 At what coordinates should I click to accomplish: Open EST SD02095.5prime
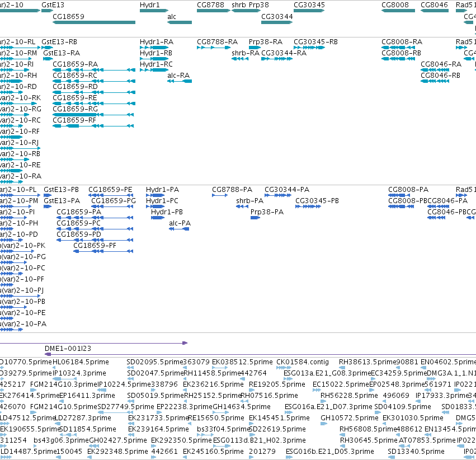155,362
